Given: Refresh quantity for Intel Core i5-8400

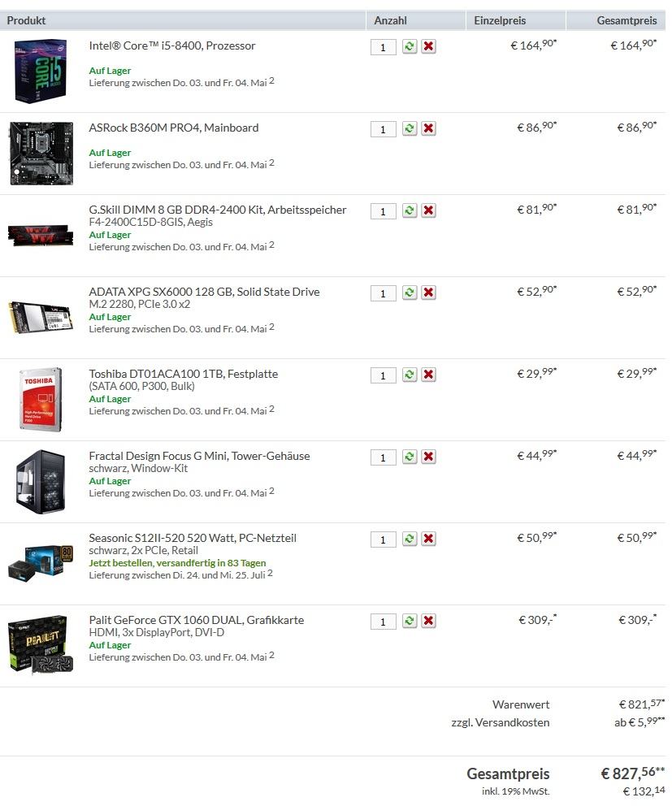Looking at the screenshot, I should (410, 47).
